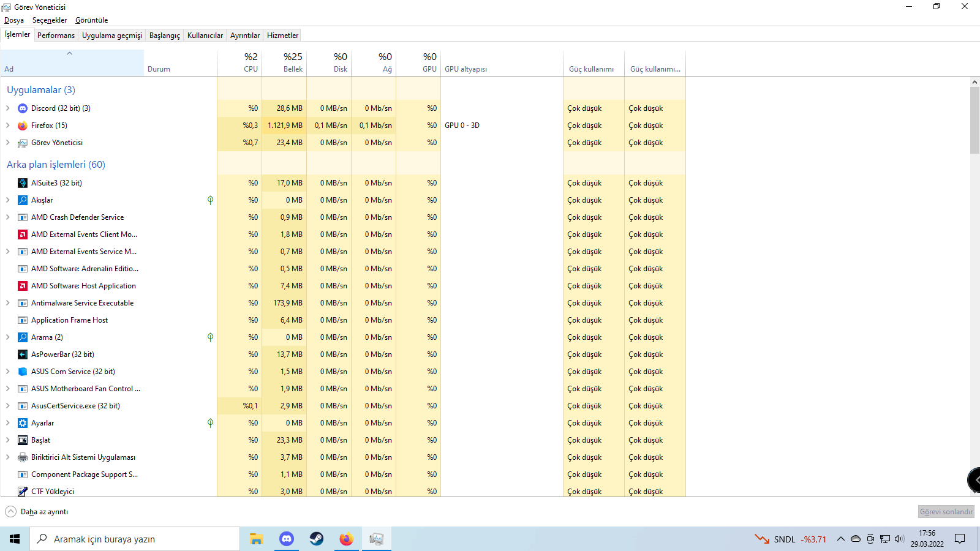Click the process list vertical scrollbar thumb
Viewport: 980px width, 551px height.
click(974, 120)
